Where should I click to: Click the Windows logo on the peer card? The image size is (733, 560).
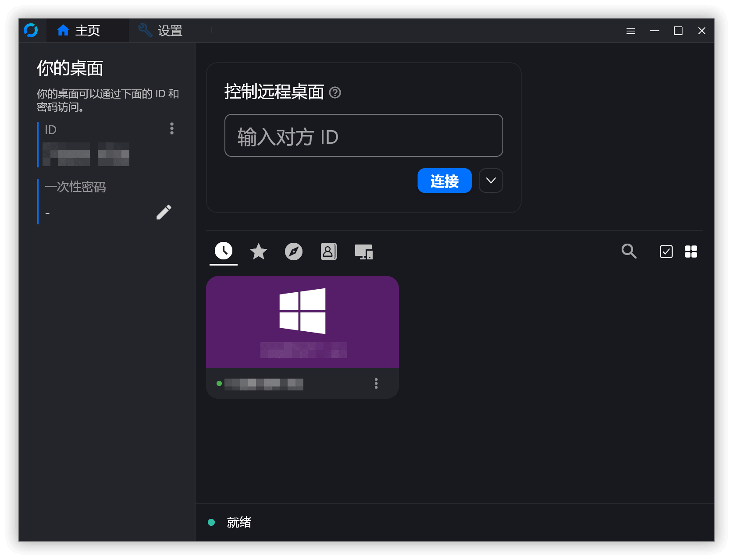302,311
